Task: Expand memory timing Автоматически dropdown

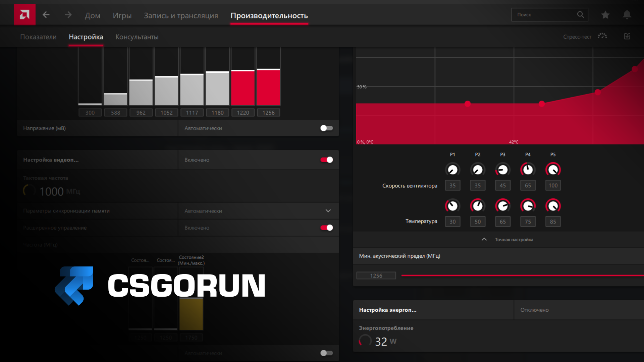Action: [328, 211]
